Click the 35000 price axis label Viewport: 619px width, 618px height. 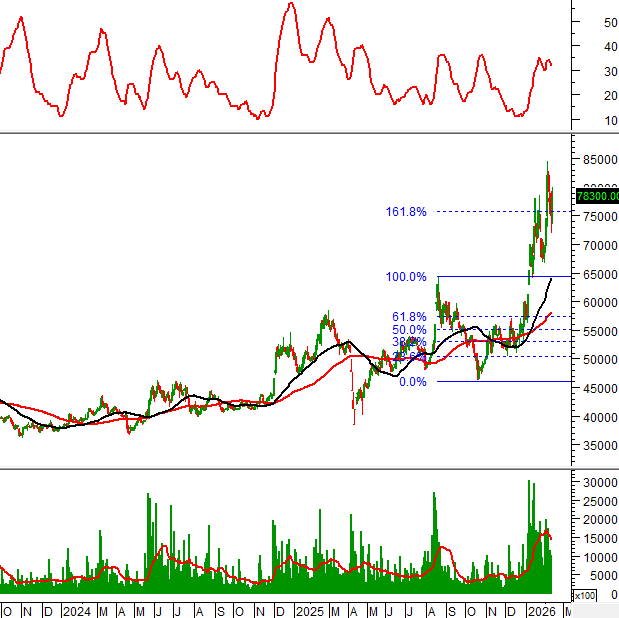click(598, 446)
